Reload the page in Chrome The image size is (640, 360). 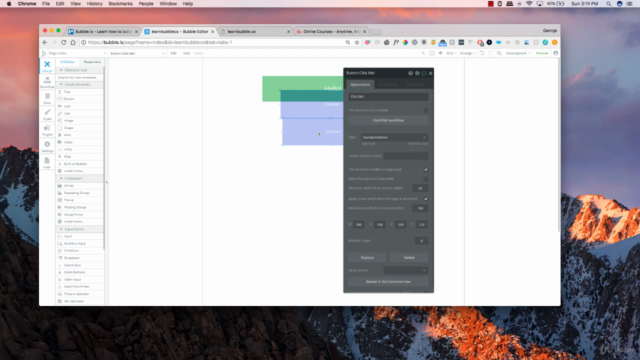pos(63,42)
